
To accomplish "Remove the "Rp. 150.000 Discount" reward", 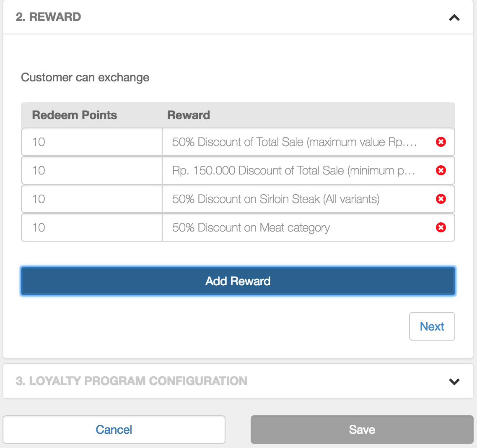I will 441,170.
